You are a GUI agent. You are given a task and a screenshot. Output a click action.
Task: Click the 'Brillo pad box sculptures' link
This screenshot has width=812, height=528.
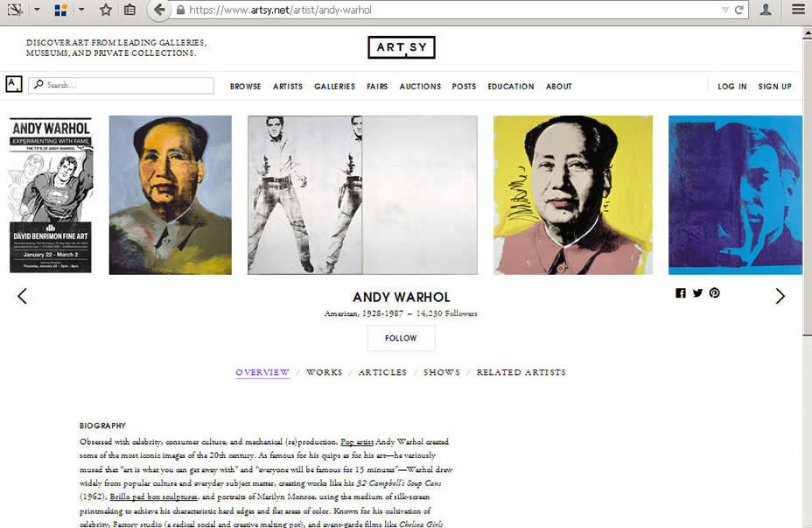154,496
